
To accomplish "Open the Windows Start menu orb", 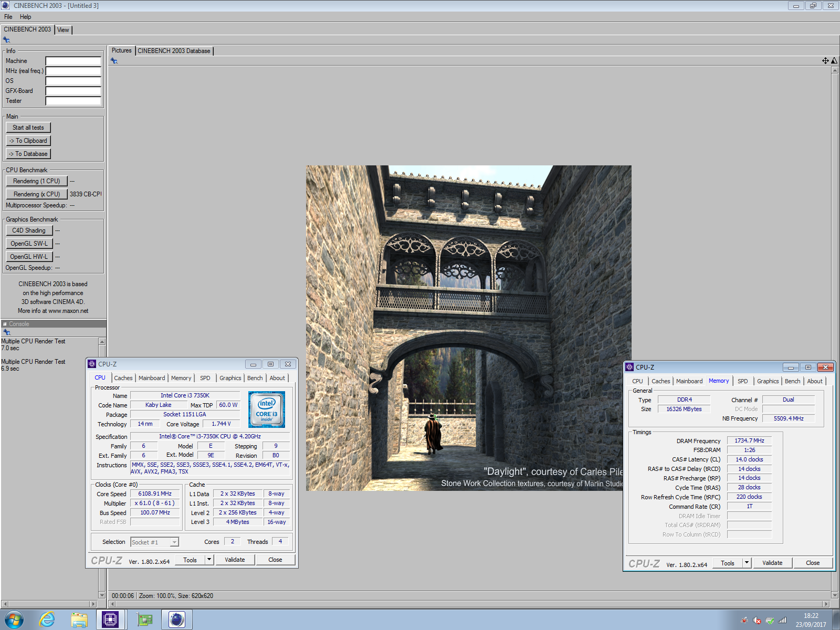I will tap(14, 620).
